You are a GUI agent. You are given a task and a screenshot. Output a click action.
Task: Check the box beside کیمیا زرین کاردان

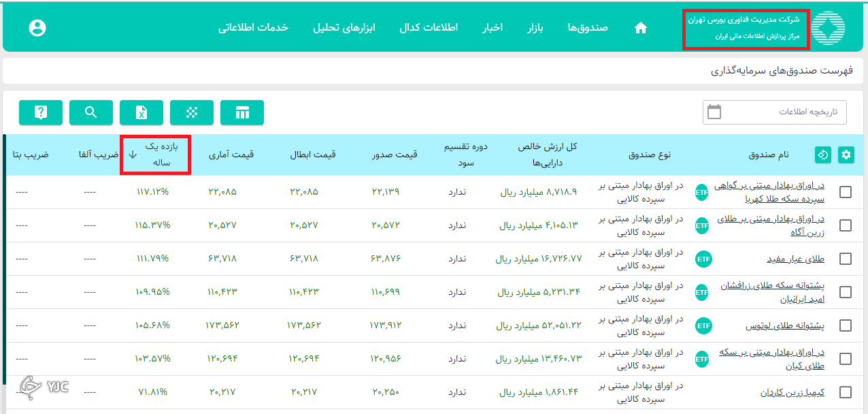tap(846, 392)
